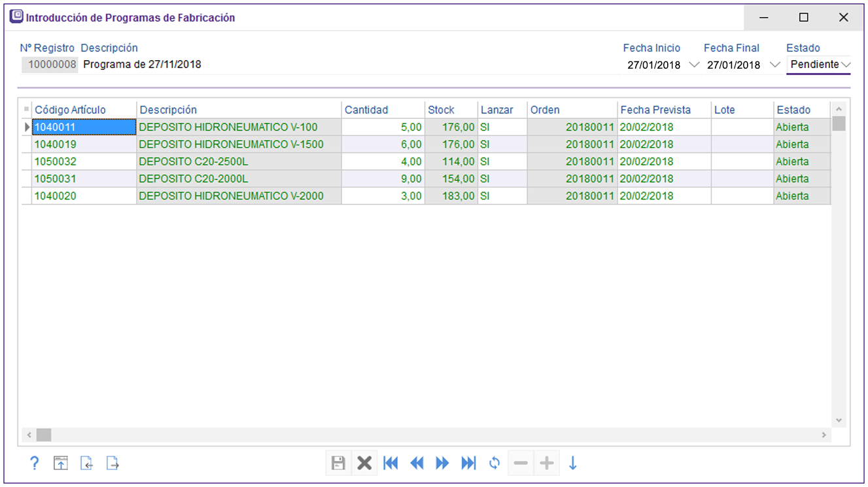The height and width of the screenshot is (487, 868).
Task: Expand the Estado dropdown showing Pendiente
Action: pos(845,65)
